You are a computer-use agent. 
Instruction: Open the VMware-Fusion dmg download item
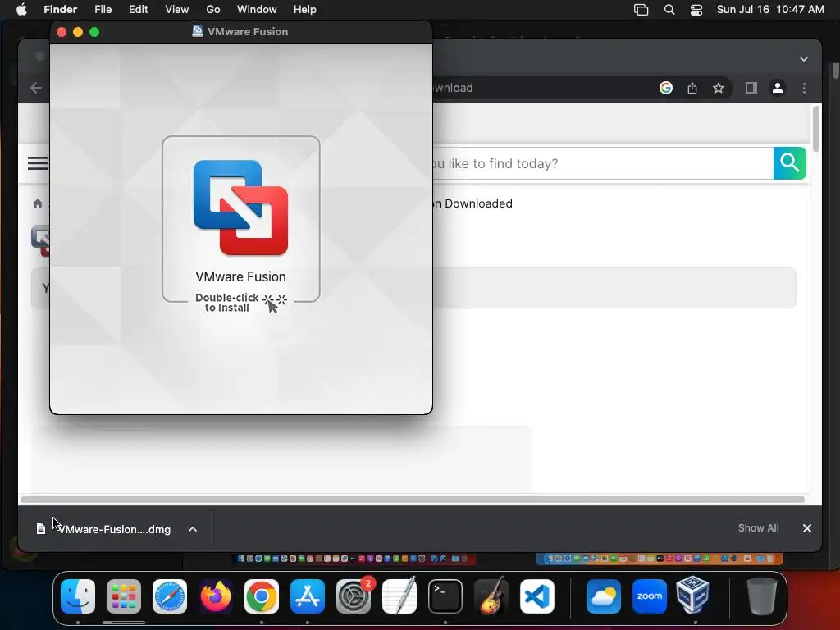point(103,529)
